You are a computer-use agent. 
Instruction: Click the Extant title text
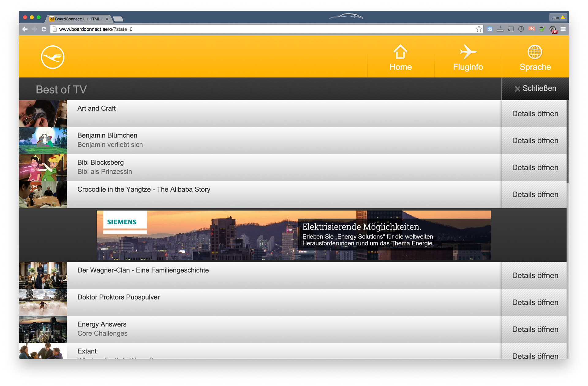tap(87, 351)
